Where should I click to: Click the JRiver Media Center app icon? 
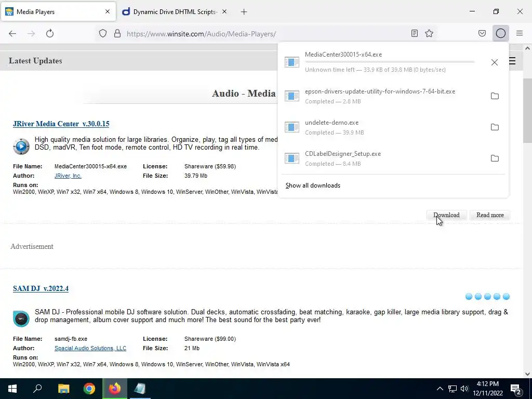pyautogui.click(x=21, y=146)
